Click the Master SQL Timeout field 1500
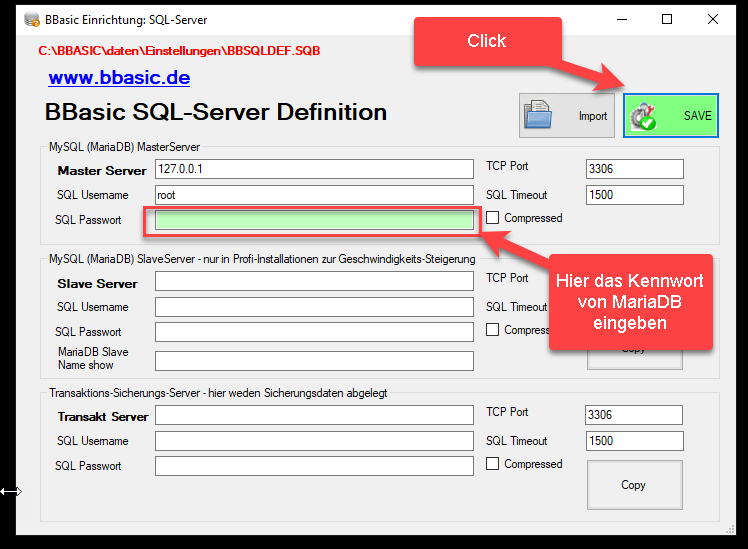 click(x=634, y=195)
